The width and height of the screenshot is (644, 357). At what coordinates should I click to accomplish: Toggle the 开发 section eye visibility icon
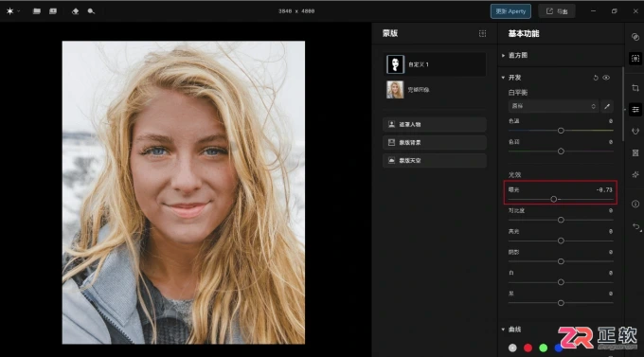[x=606, y=78]
